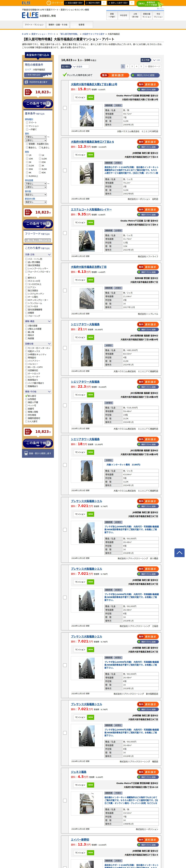186x868 pixels.
Task: Focus the フリーワード search input
Action: click(x=38, y=240)
